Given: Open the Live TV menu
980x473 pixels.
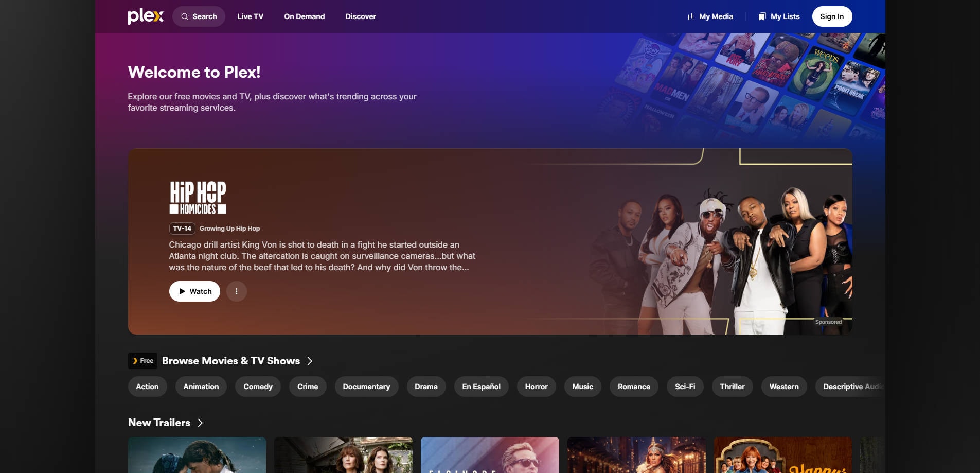Looking at the screenshot, I should 250,16.
